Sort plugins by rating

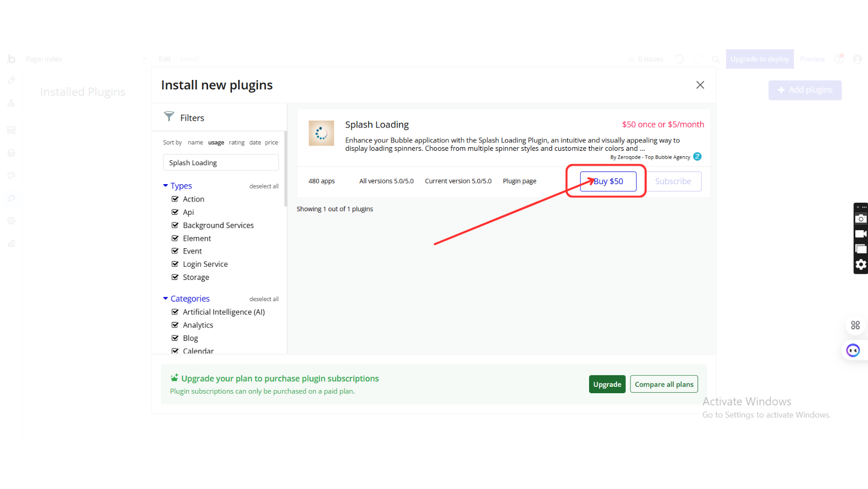(x=237, y=142)
